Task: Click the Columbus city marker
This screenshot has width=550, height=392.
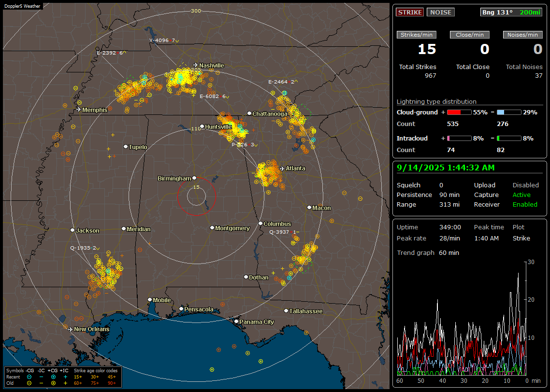Action: point(261,223)
